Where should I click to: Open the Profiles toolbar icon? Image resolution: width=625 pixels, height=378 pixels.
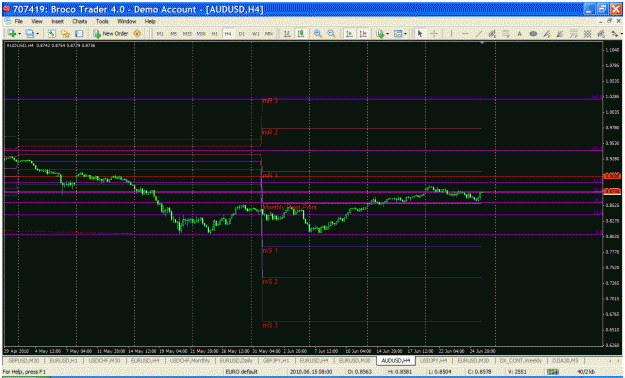point(29,34)
